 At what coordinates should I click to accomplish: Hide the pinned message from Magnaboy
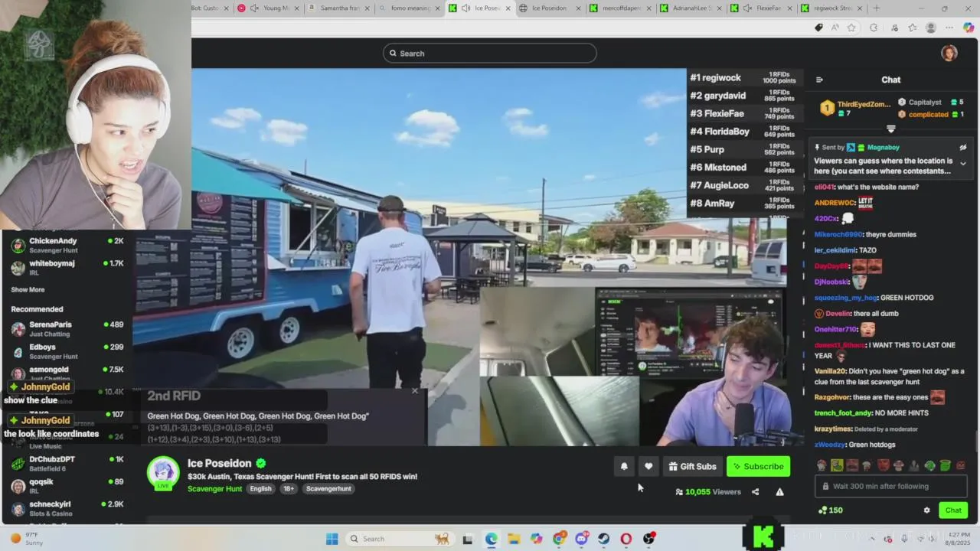click(x=963, y=148)
